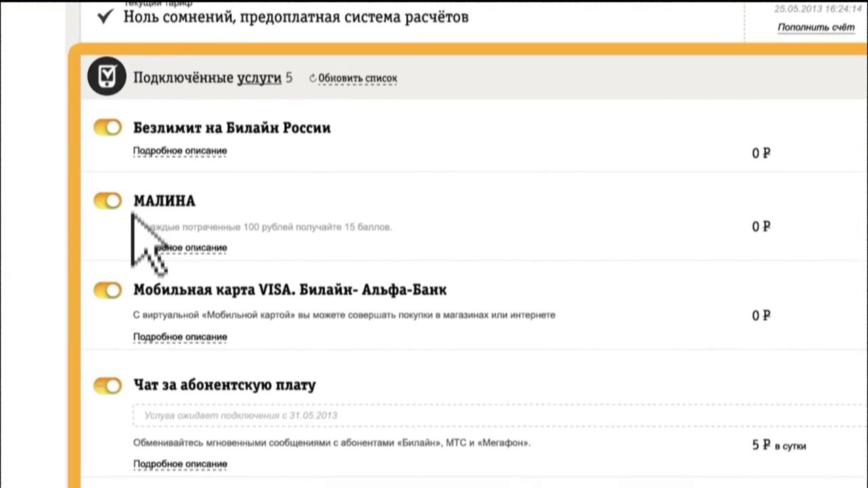868x488 pixels.
Task: Click the 0 ₽ price for Мобильная карта VISA
Action: [x=761, y=315]
